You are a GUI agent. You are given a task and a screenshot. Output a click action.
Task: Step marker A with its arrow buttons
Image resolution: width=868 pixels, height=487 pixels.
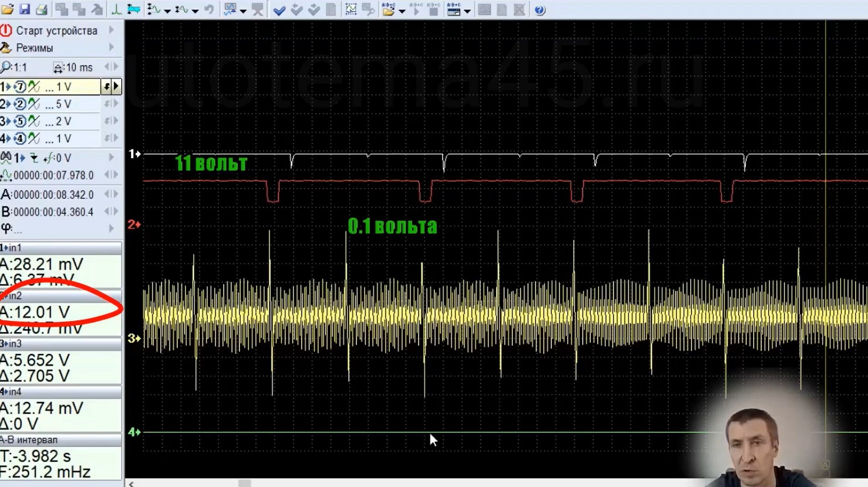click(x=111, y=194)
